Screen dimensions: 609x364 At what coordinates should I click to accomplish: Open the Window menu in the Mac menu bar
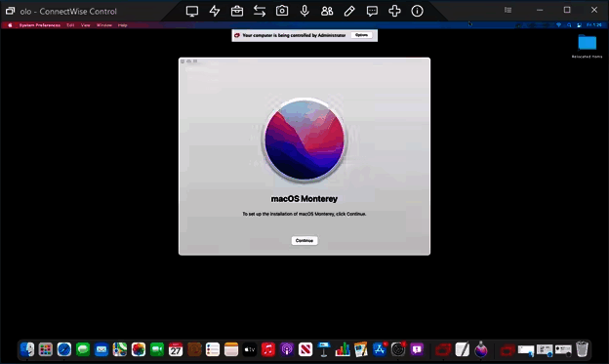point(104,25)
